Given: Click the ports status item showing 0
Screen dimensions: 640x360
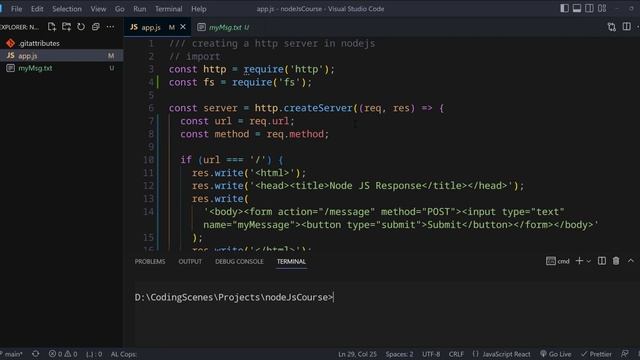Looking at the screenshot, I should click(94, 354).
